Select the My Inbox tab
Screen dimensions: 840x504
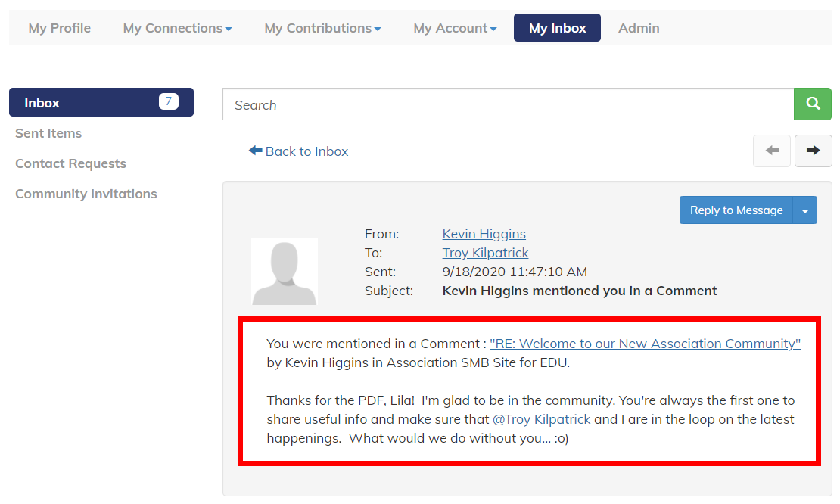pyautogui.click(x=557, y=28)
